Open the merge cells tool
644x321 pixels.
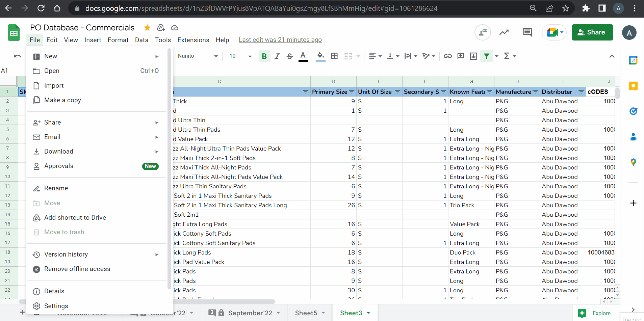point(348,56)
